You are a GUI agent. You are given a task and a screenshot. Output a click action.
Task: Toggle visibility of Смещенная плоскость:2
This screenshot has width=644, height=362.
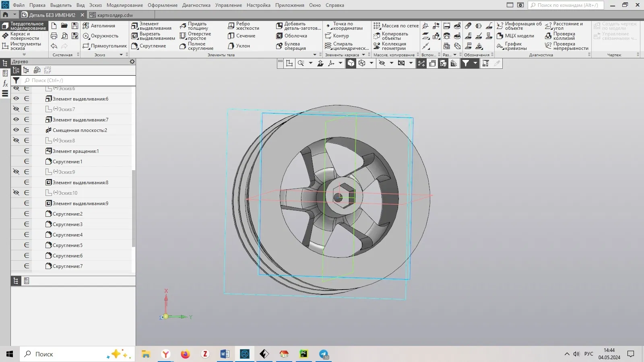point(16,130)
